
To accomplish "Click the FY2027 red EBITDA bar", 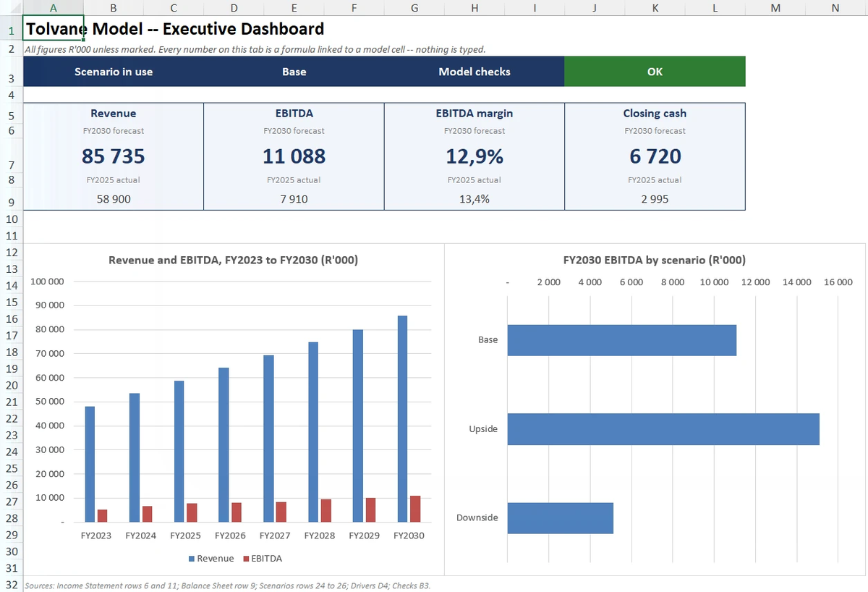I will coord(281,512).
